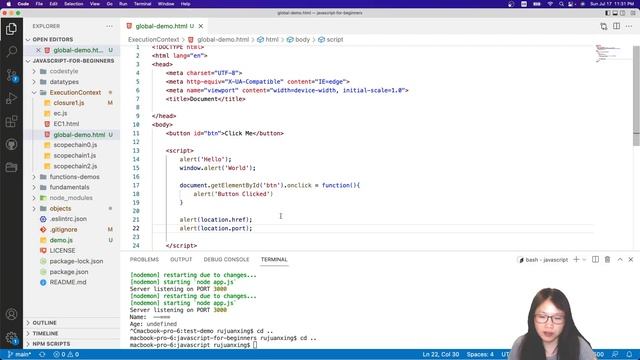Collapse the Open Editors section
The height and width of the screenshot is (360, 640).
(53, 40)
